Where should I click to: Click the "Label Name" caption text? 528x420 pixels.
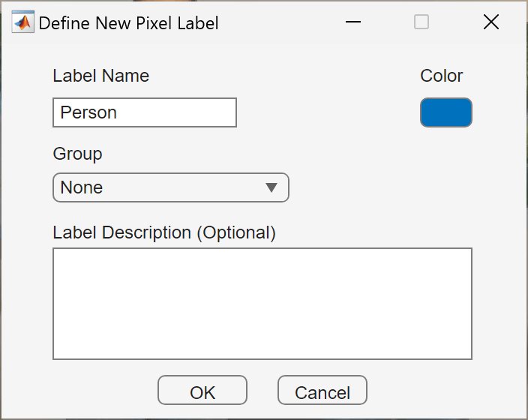click(x=100, y=76)
